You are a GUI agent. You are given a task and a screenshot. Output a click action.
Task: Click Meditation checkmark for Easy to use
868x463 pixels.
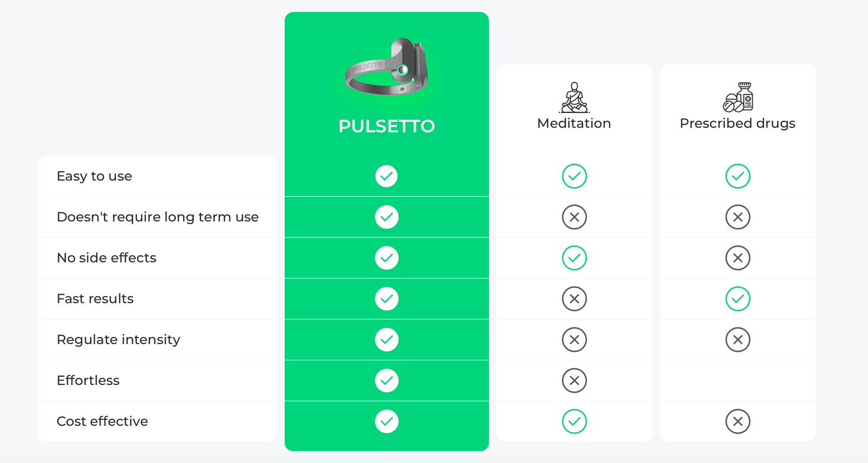[574, 176]
